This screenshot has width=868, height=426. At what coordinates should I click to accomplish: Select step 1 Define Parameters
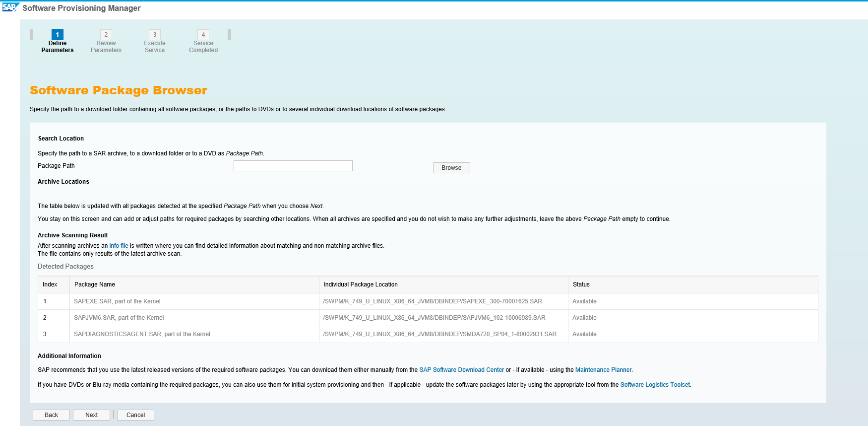(58, 42)
